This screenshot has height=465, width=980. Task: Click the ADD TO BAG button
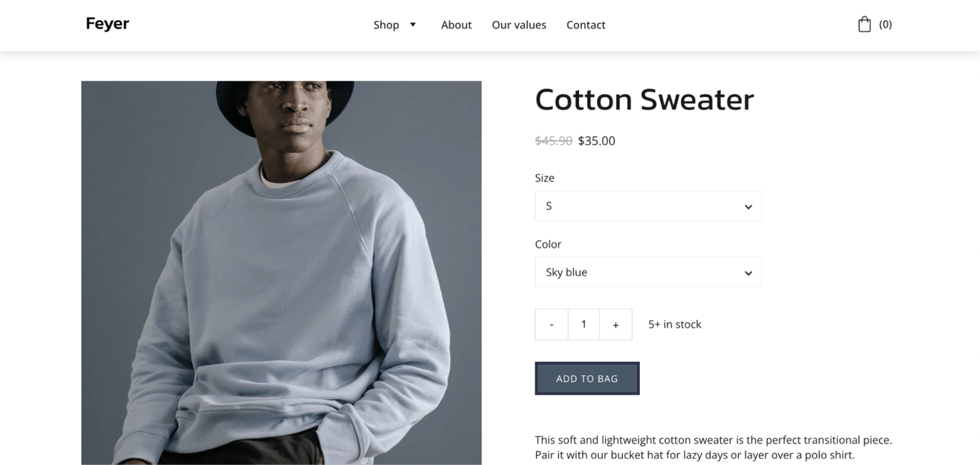(x=587, y=378)
